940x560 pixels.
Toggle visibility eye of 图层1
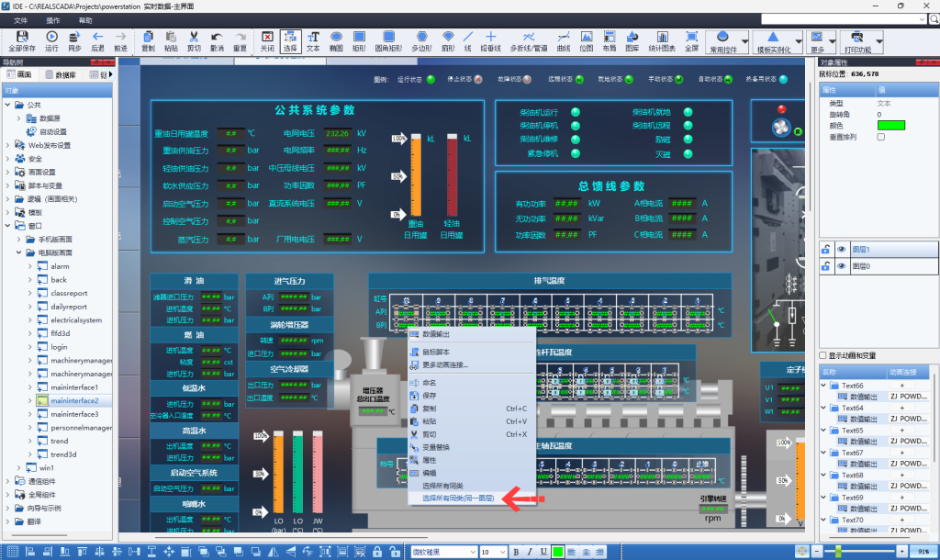point(841,250)
